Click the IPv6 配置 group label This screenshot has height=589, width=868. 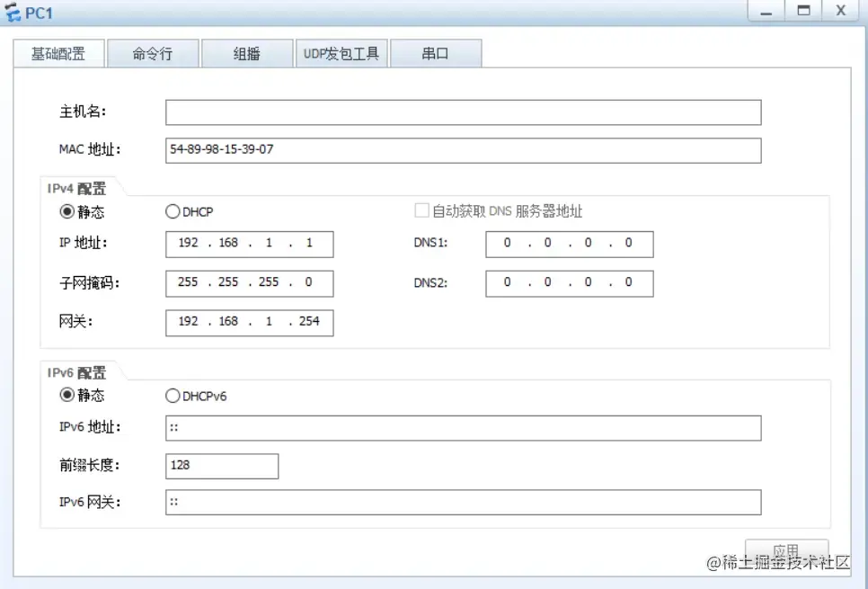76,373
